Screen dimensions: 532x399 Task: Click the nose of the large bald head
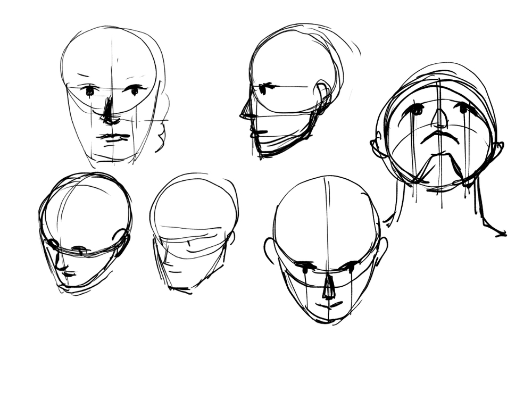point(328,287)
